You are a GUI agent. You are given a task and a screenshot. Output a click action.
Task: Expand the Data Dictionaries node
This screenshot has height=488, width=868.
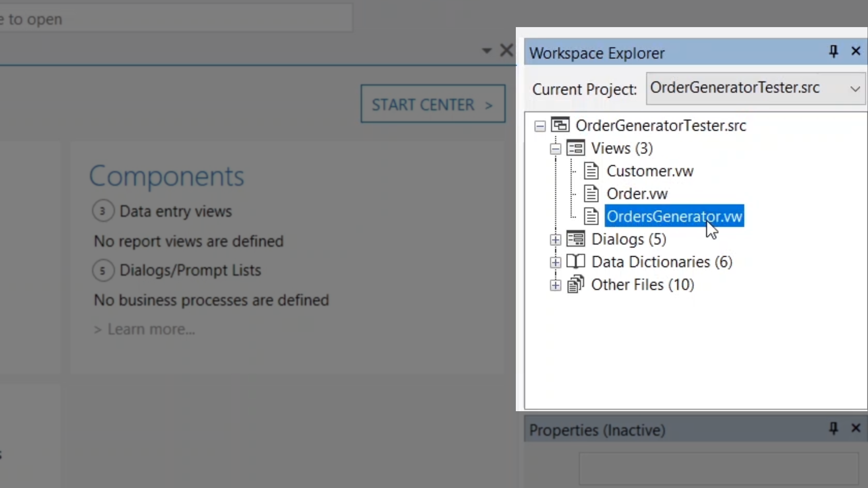point(556,262)
